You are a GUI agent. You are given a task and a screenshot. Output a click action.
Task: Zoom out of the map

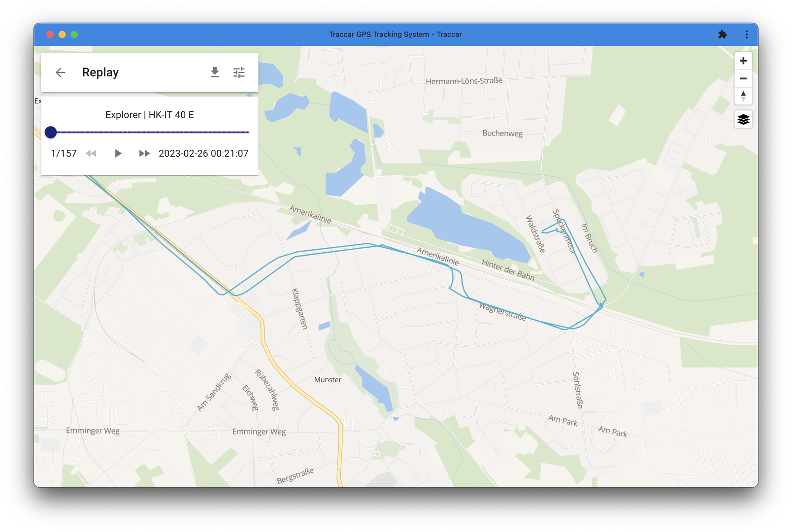coord(743,78)
